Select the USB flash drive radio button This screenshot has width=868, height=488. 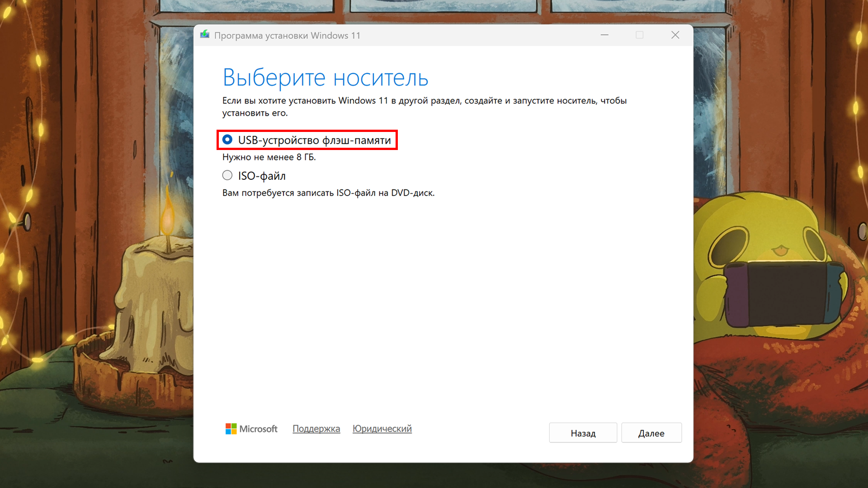(x=227, y=140)
